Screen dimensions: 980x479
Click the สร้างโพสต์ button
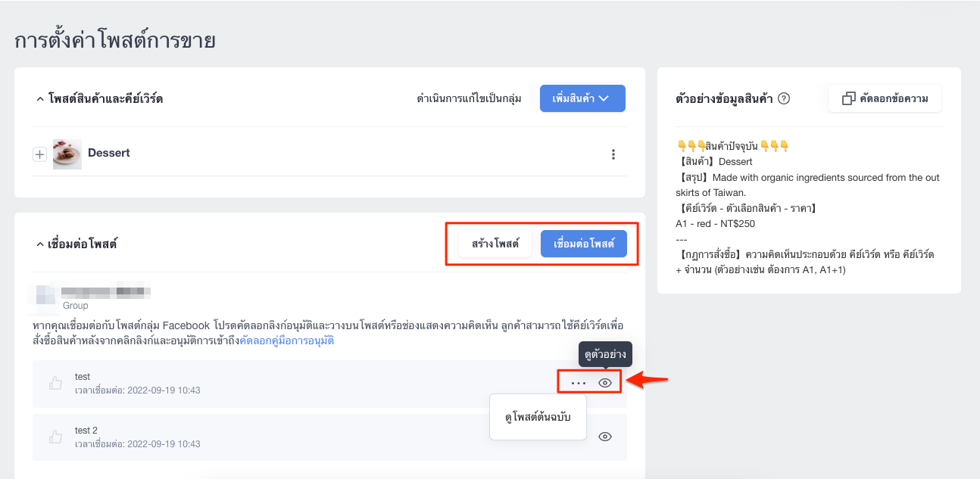point(495,244)
